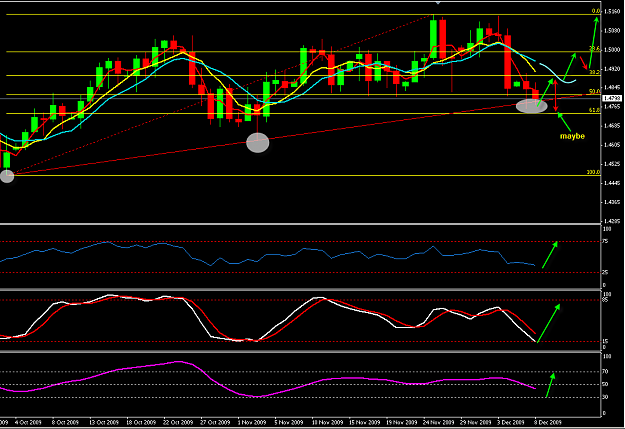The height and width of the screenshot is (429, 625).
Task: Select the gray ellipse at December 8 low
Action: pos(532,106)
